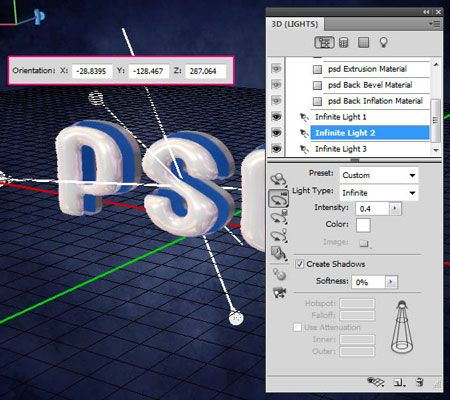The width and height of the screenshot is (450, 400).
Task: Click the list scroll up arrow
Action: [436, 65]
